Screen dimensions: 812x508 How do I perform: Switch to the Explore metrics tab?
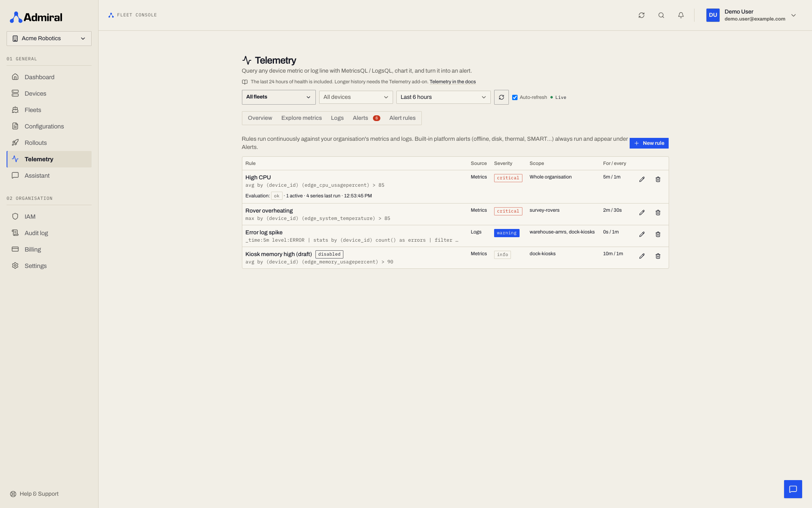pyautogui.click(x=301, y=118)
